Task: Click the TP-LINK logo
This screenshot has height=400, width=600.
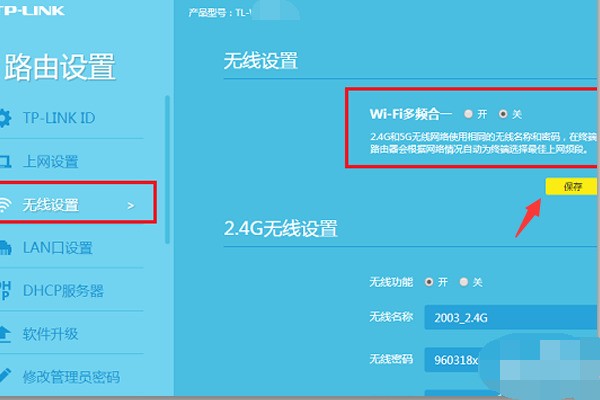Action: (32, 10)
